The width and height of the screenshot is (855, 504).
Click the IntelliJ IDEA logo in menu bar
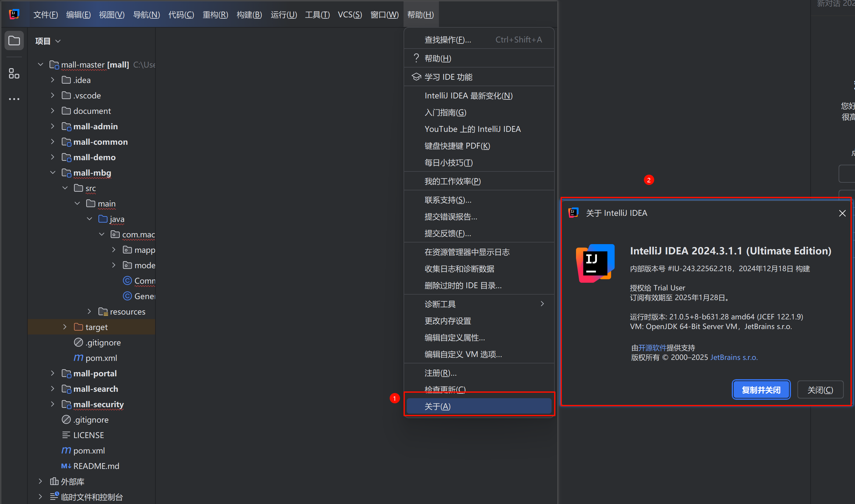pyautogui.click(x=14, y=14)
